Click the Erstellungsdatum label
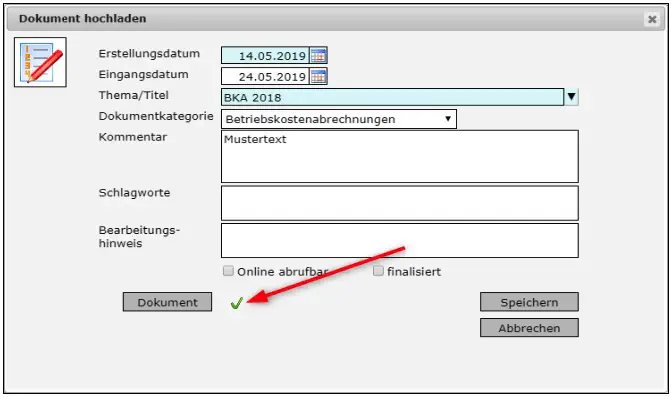 [x=149, y=54]
